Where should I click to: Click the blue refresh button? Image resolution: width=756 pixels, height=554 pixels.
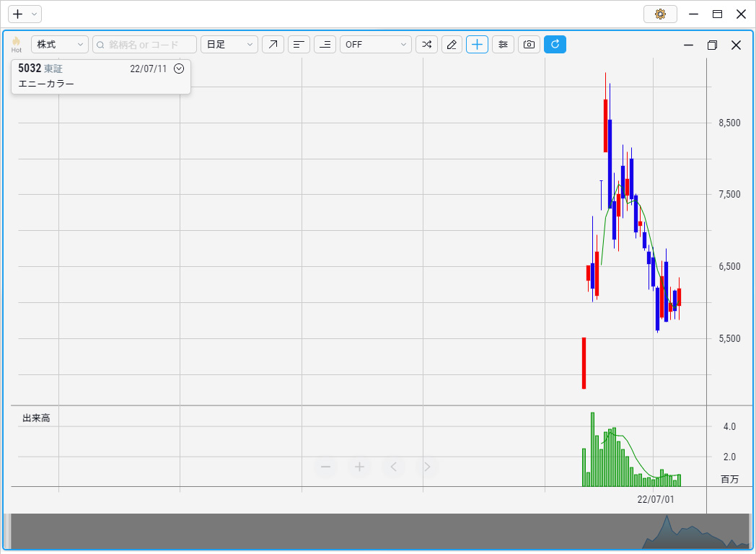(x=555, y=44)
